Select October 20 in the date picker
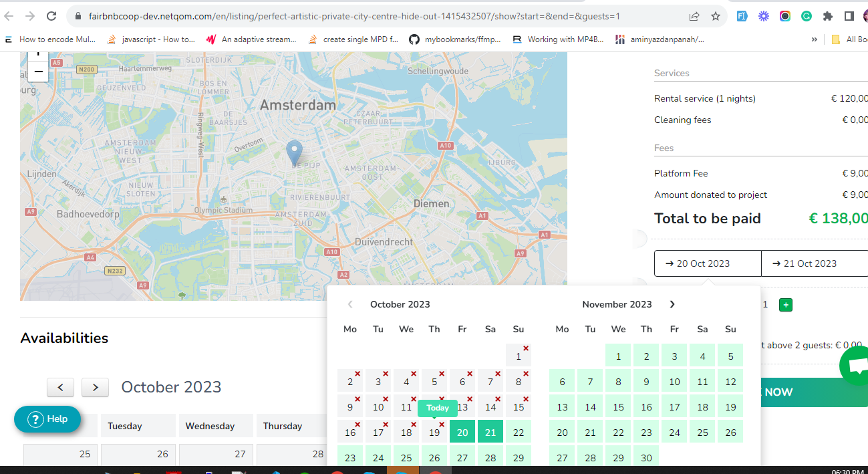This screenshot has height=474, width=868. [462, 433]
